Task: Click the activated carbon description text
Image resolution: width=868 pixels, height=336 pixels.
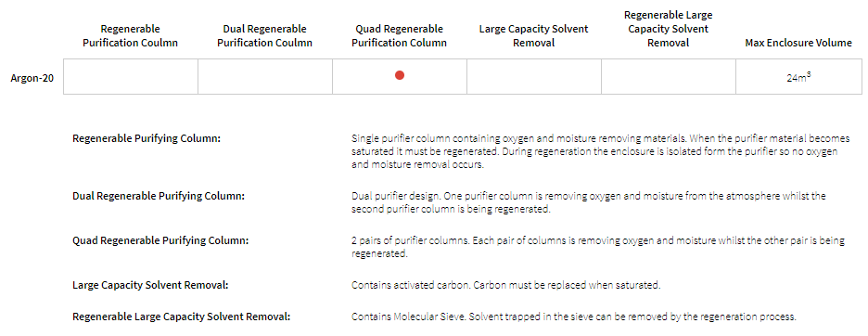Action: pyautogui.click(x=506, y=286)
